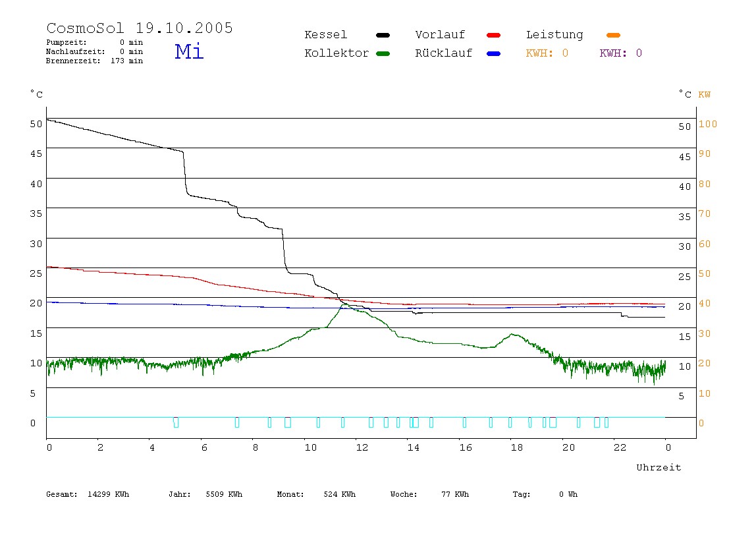This screenshot has width=756, height=535.
Task: Click hour "16" on the Uhrzeit axis
Action: point(466,447)
